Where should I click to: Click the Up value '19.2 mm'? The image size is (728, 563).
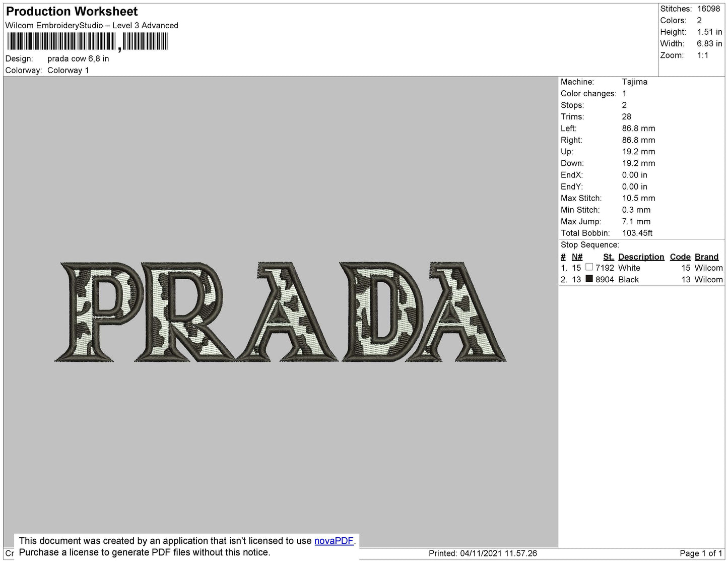[638, 151]
